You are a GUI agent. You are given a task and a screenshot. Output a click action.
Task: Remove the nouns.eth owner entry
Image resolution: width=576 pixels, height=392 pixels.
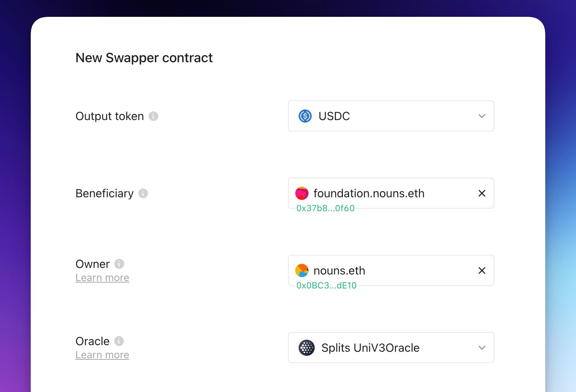coord(482,270)
